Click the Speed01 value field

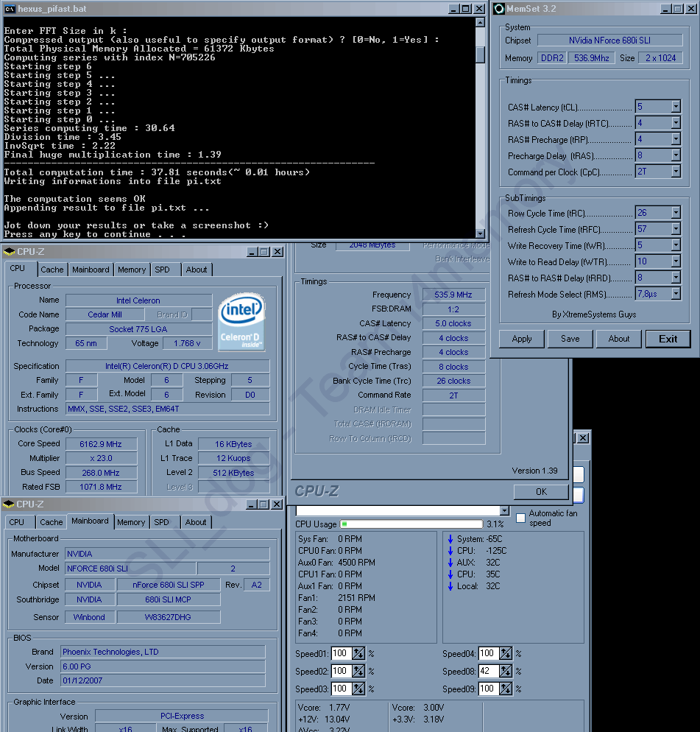click(342, 654)
